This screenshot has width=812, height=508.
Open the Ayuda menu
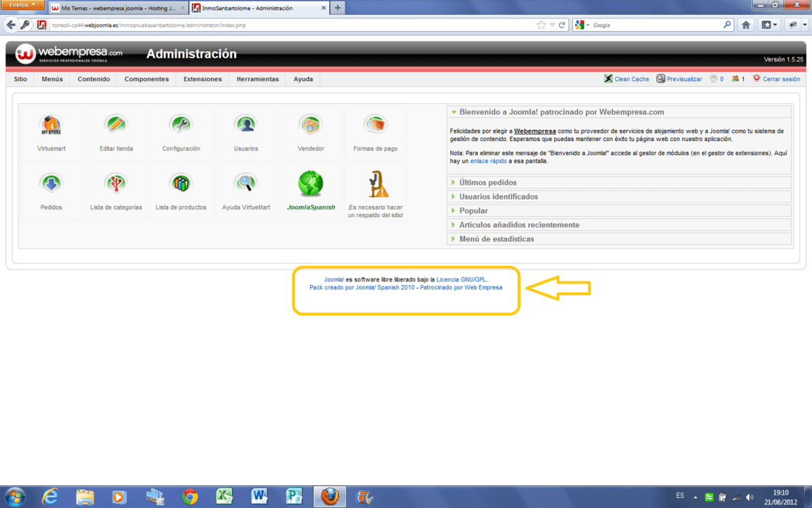click(x=303, y=79)
